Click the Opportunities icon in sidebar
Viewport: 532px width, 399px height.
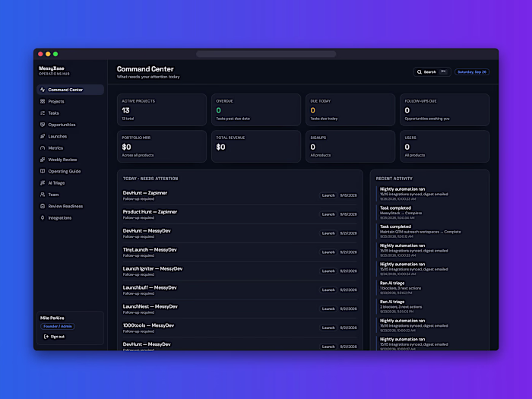43,125
